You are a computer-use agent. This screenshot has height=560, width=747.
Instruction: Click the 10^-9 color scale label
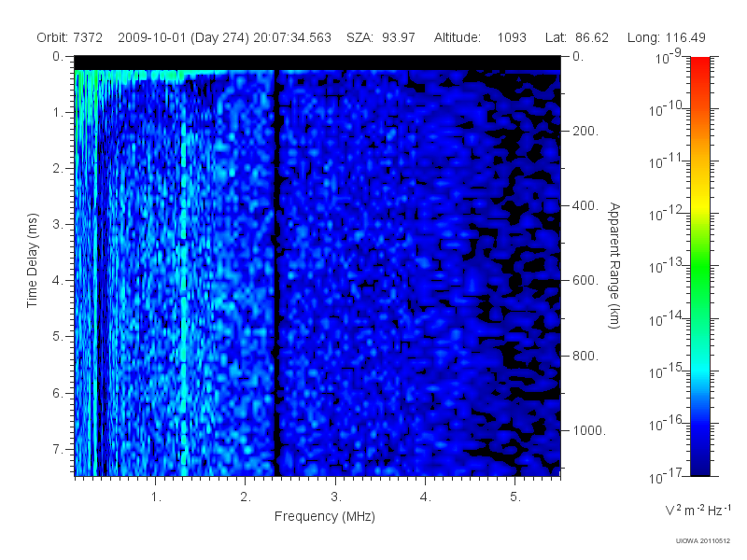pyautogui.click(x=669, y=56)
